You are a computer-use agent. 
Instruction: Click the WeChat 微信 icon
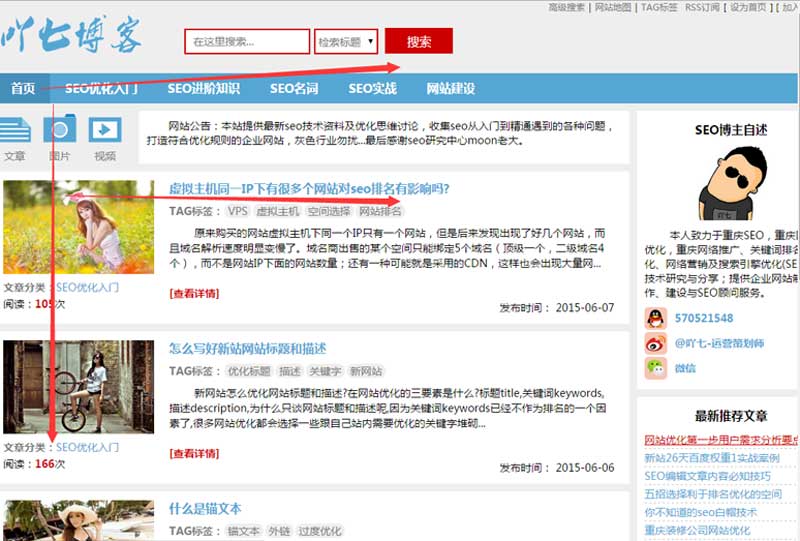656,368
